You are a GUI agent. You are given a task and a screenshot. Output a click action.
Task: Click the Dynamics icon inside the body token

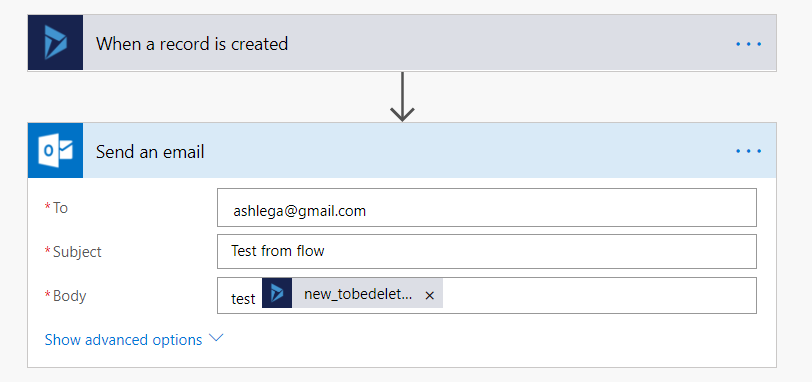(277, 293)
